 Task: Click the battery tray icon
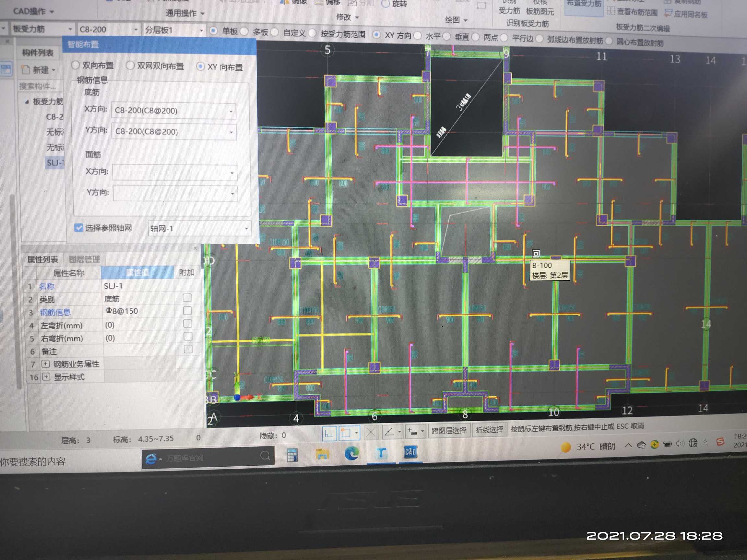(667, 444)
